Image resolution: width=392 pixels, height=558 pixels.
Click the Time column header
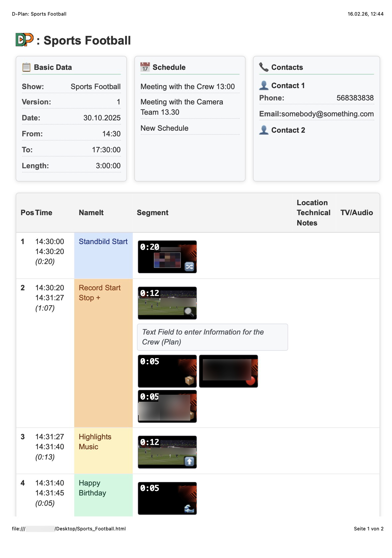pos(44,212)
